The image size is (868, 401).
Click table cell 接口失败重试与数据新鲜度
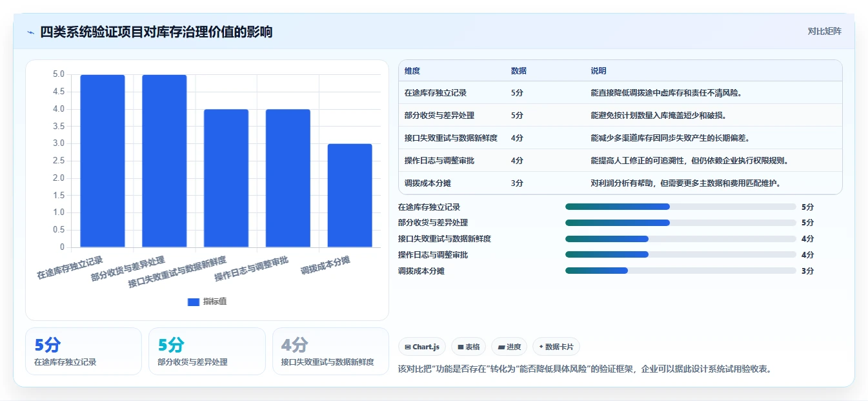click(451, 138)
